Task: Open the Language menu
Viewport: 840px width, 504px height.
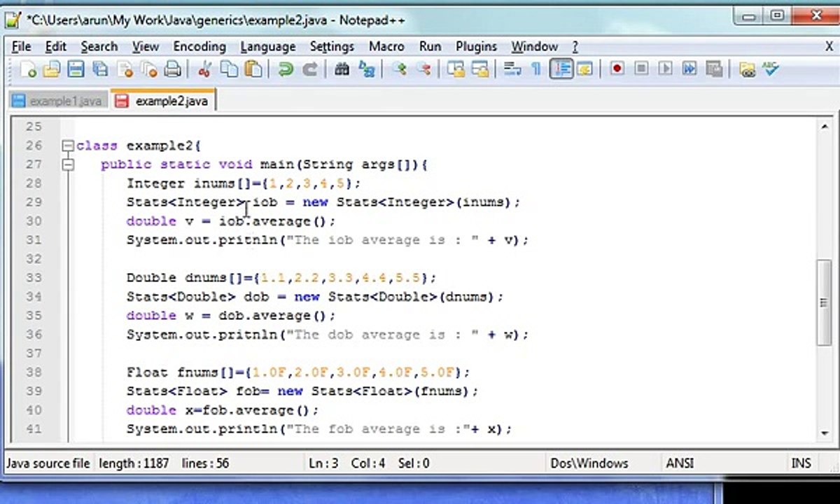Action: click(x=267, y=46)
